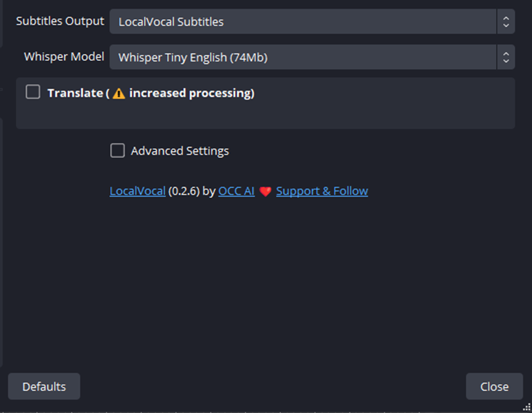Click the Close button
532x413 pixels.
[x=494, y=386]
